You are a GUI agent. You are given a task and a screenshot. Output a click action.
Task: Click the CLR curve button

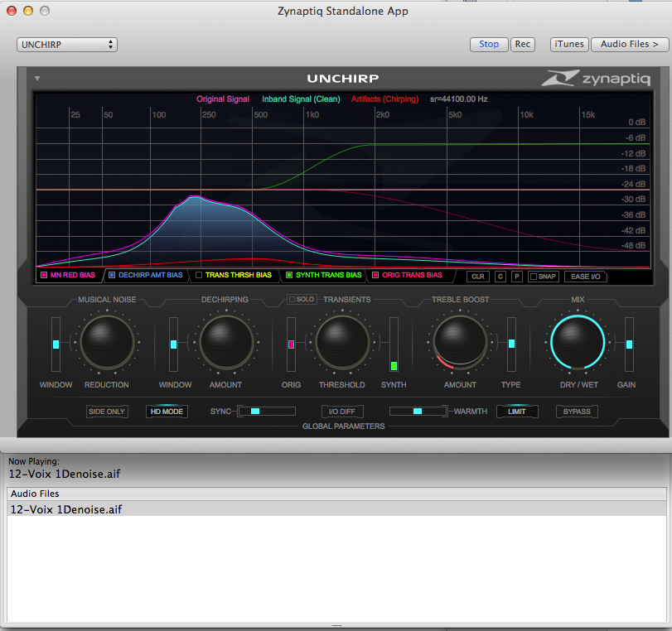(478, 277)
